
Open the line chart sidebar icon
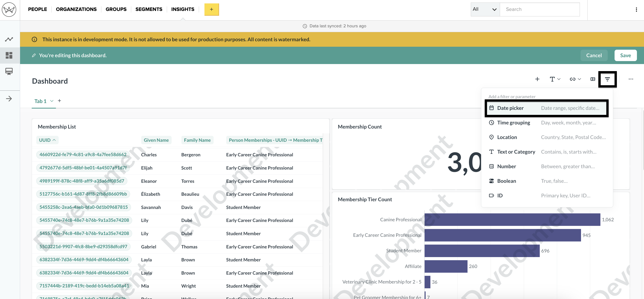[x=9, y=39]
